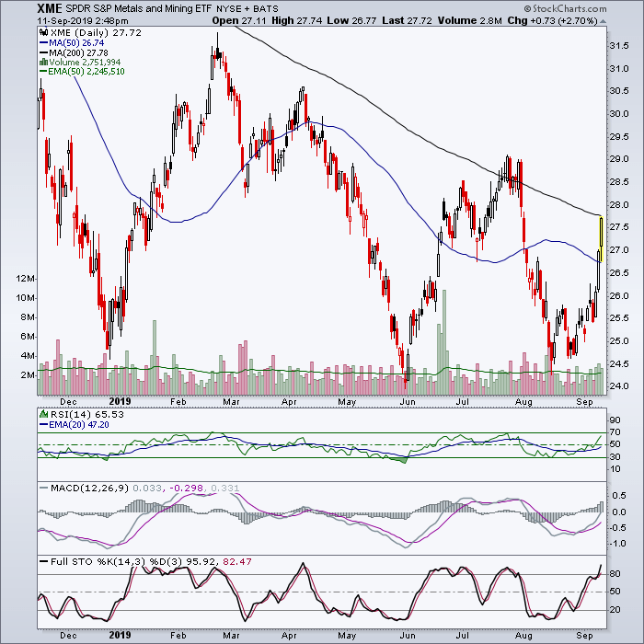Click the 'Jun' label below the price chart
This screenshot has width=644, height=644.
coord(408,402)
